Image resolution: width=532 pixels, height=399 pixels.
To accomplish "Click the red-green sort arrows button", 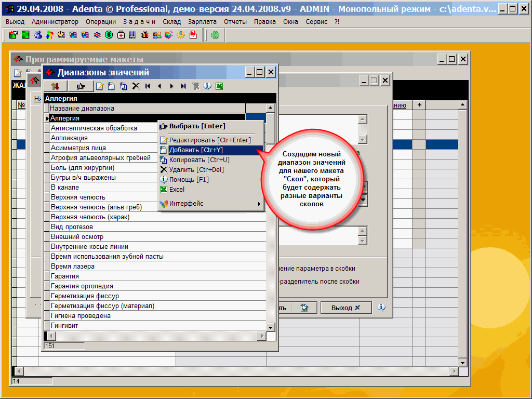I will pyautogui.click(x=55, y=86).
